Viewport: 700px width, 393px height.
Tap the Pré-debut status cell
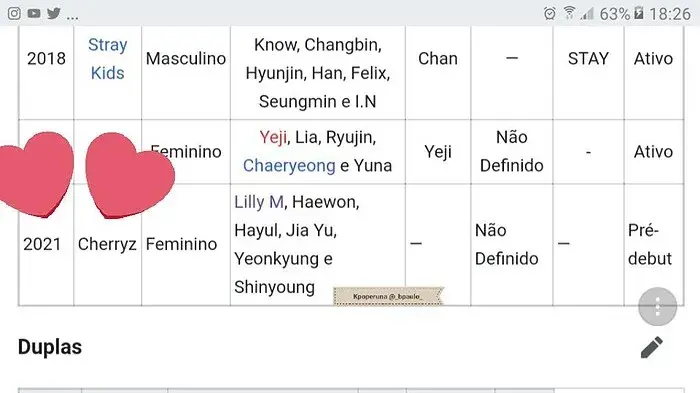pyautogui.click(x=653, y=244)
